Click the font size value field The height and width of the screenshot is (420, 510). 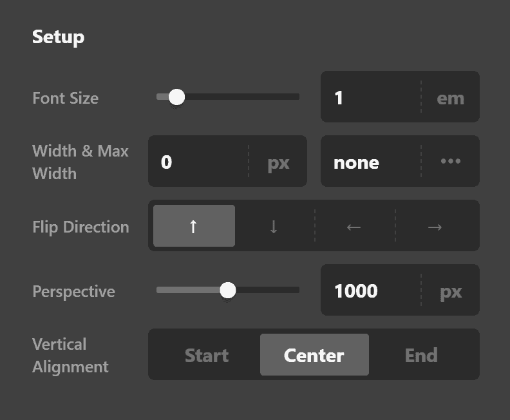click(370, 97)
